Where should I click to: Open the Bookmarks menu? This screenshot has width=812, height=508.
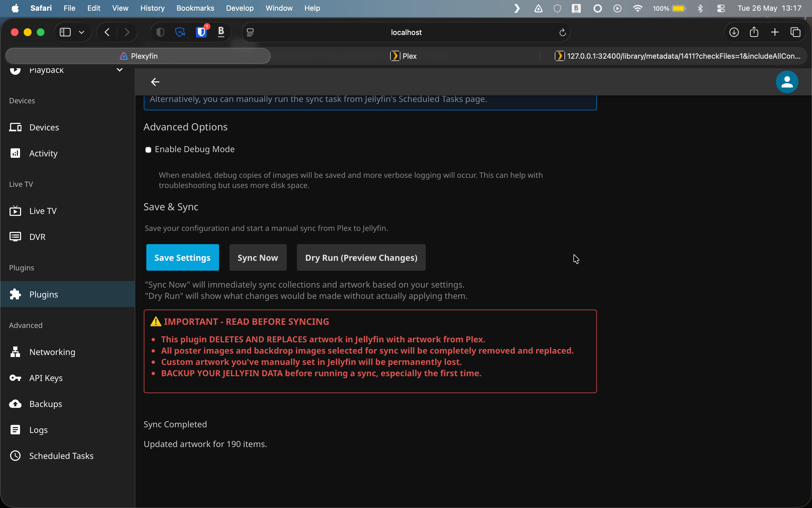(195, 8)
